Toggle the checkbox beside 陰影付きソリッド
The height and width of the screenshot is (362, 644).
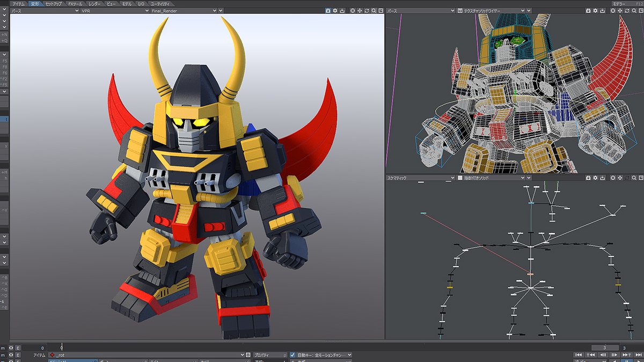coord(460,178)
